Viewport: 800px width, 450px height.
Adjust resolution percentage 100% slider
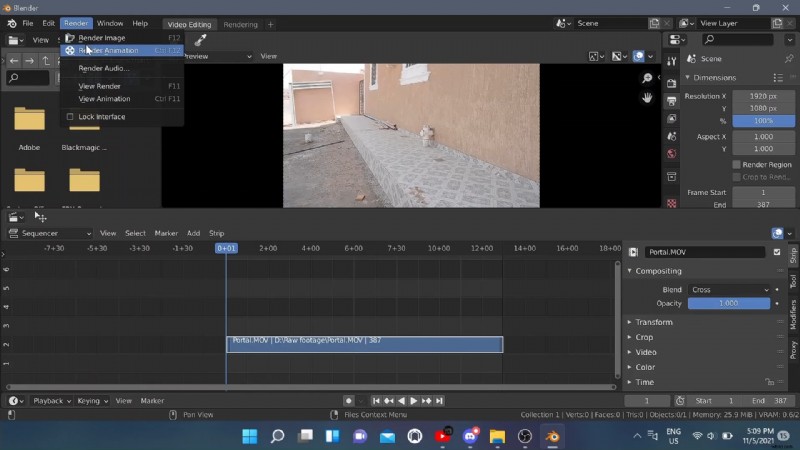(x=763, y=121)
